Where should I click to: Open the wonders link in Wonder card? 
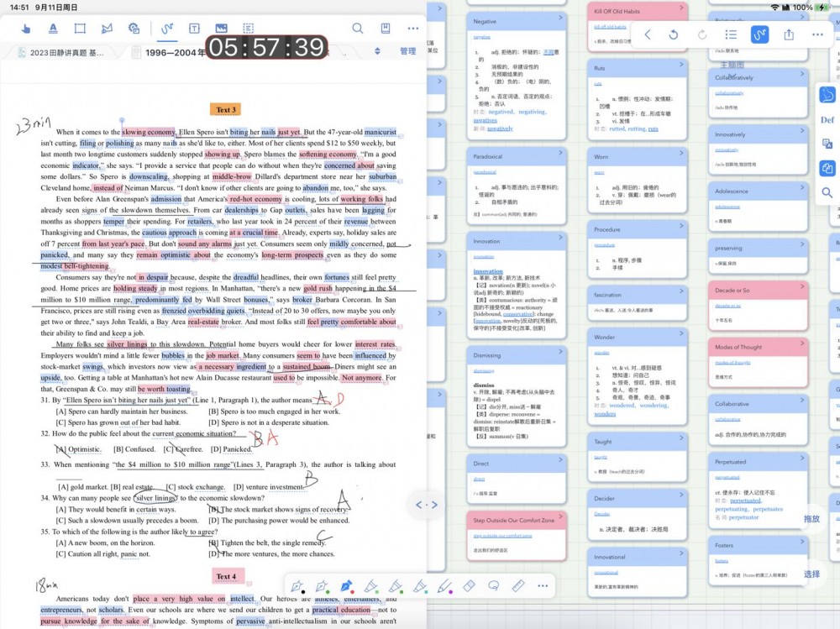tap(605, 414)
